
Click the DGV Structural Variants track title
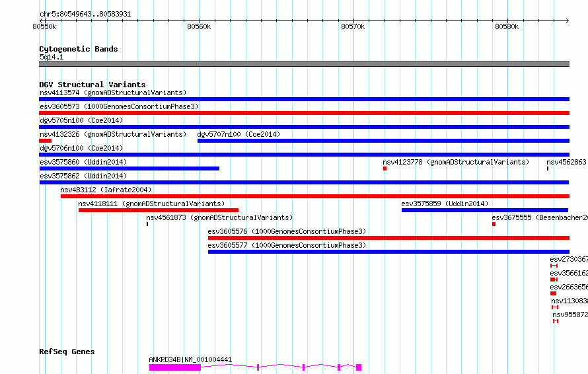92,85
